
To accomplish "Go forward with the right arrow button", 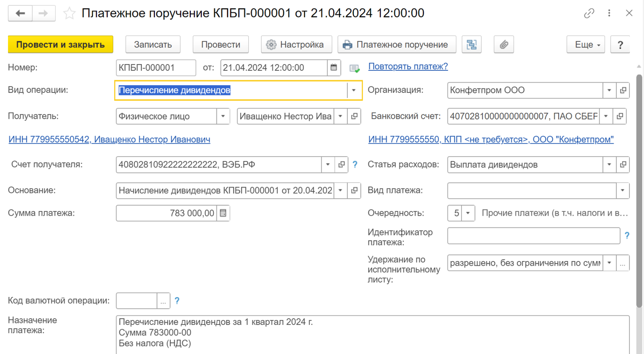I will (x=44, y=13).
